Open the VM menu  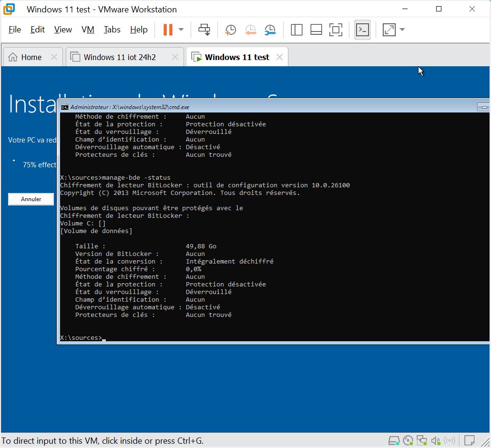coord(88,30)
